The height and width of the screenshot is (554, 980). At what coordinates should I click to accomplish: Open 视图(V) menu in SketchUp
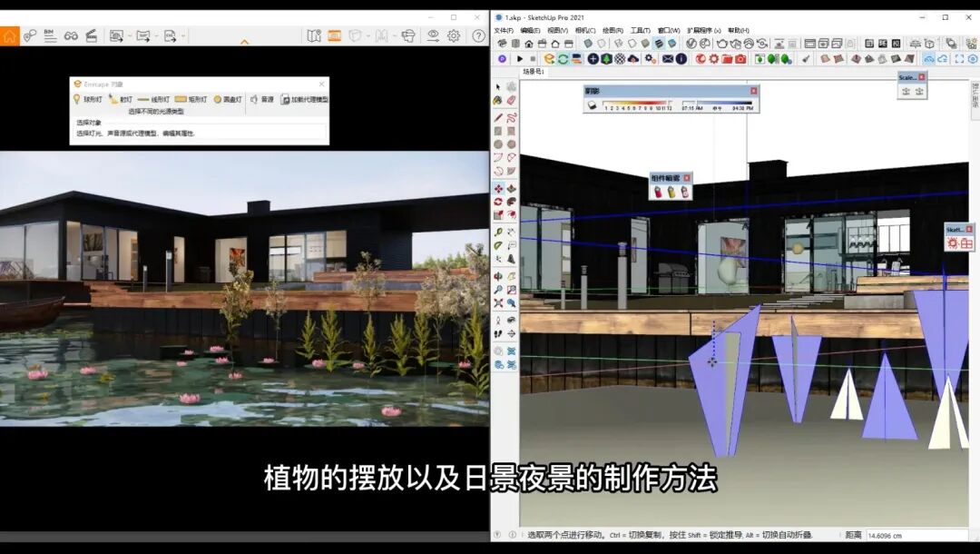557,30
